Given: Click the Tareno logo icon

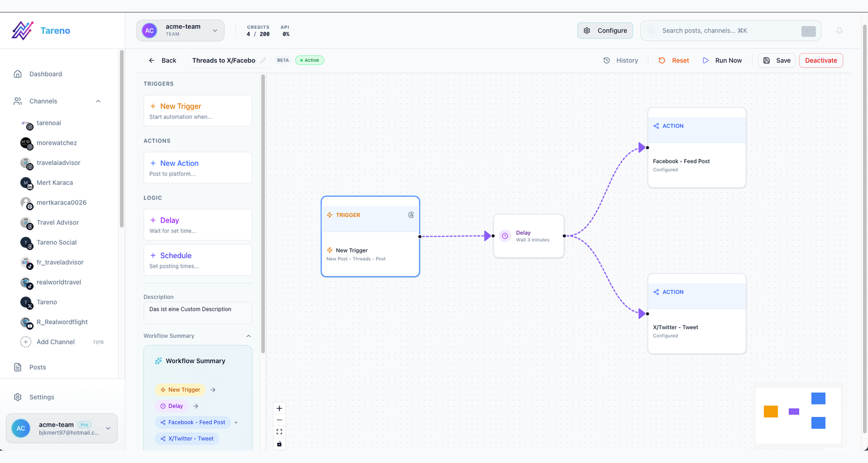Looking at the screenshot, I should (22, 30).
